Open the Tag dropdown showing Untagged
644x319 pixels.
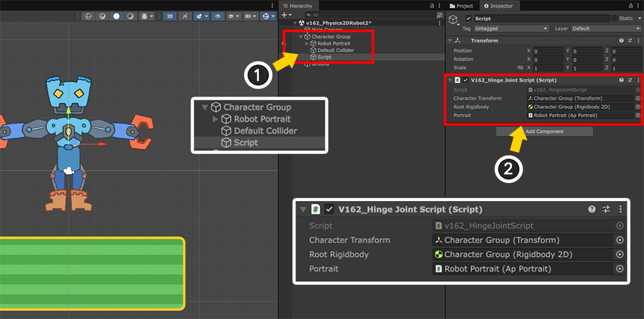[x=511, y=28]
